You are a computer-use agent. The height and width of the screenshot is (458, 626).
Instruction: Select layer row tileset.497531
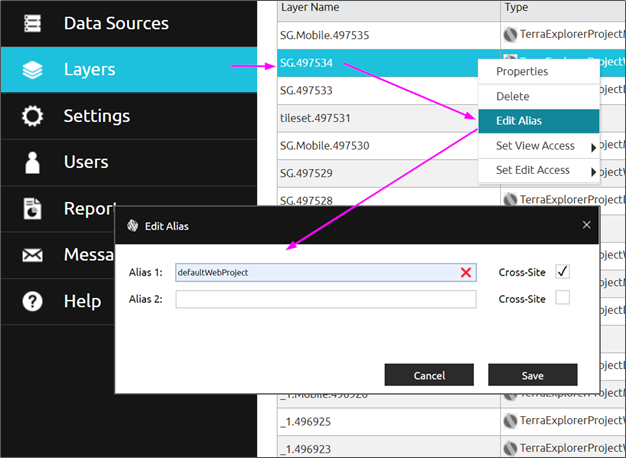tap(377, 118)
